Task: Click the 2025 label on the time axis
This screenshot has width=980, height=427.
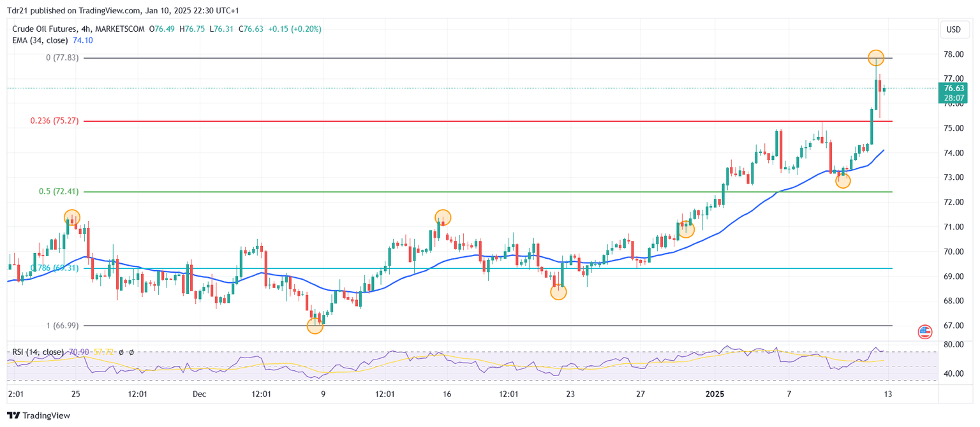Action: (715, 394)
